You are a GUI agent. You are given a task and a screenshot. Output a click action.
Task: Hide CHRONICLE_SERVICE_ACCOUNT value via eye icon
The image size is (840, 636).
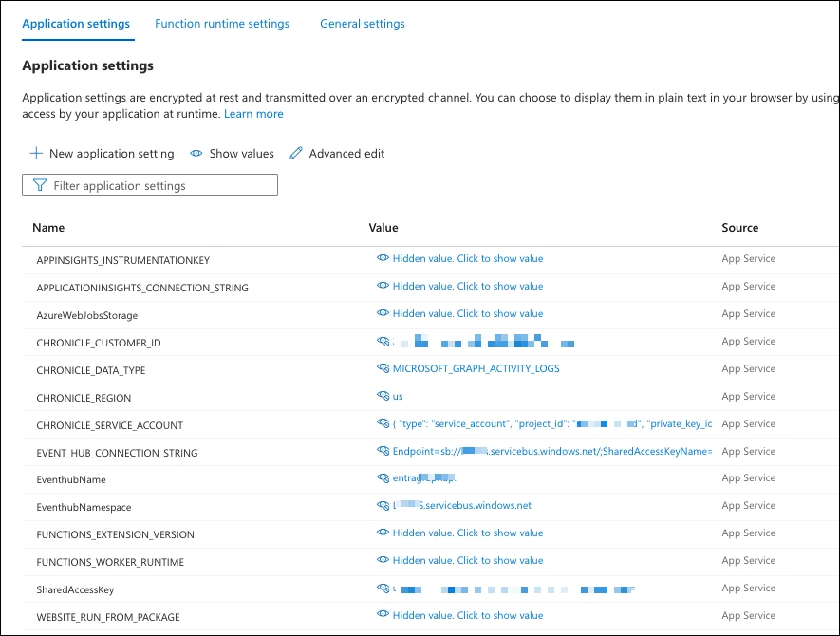(x=383, y=423)
